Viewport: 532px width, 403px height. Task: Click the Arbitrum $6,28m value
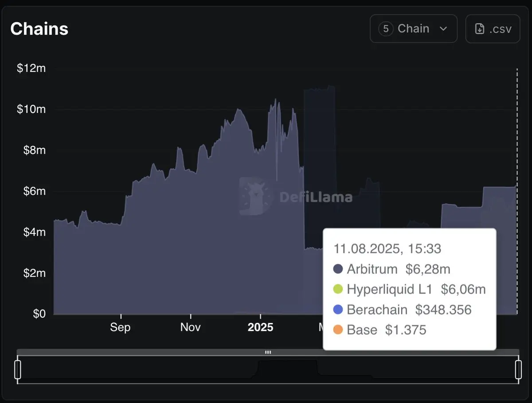pos(428,269)
